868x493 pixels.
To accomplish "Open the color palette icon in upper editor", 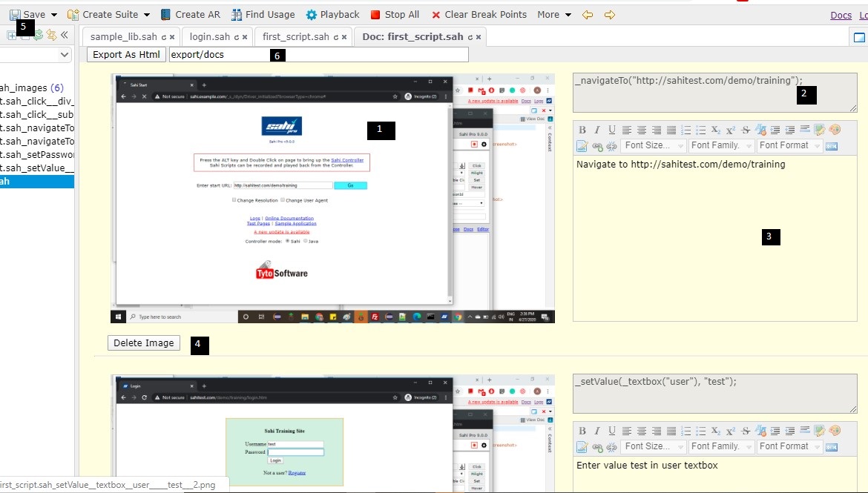I will 835,130.
